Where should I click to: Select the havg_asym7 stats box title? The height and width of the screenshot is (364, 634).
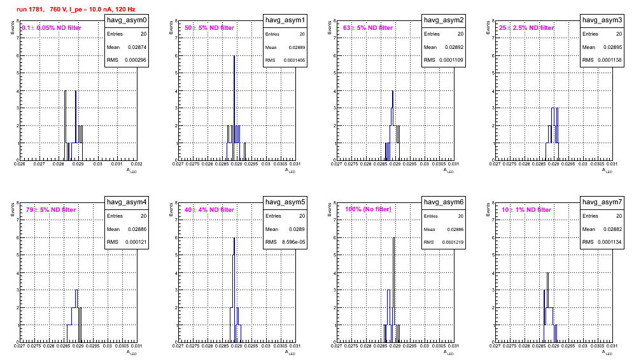[x=602, y=202]
